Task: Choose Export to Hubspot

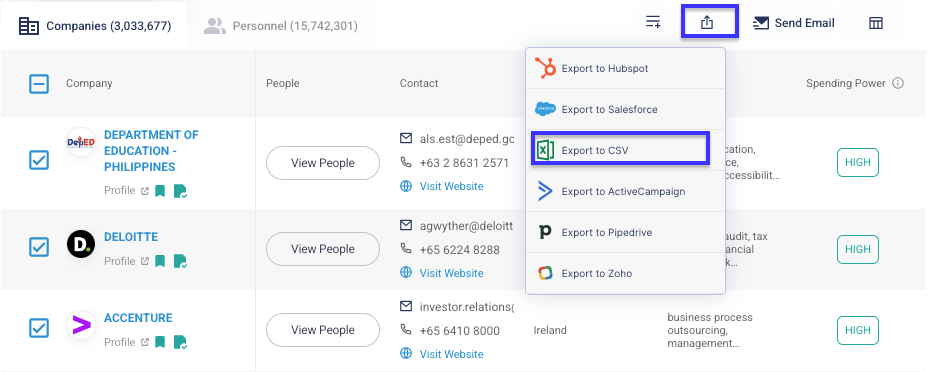Action: (625, 69)
